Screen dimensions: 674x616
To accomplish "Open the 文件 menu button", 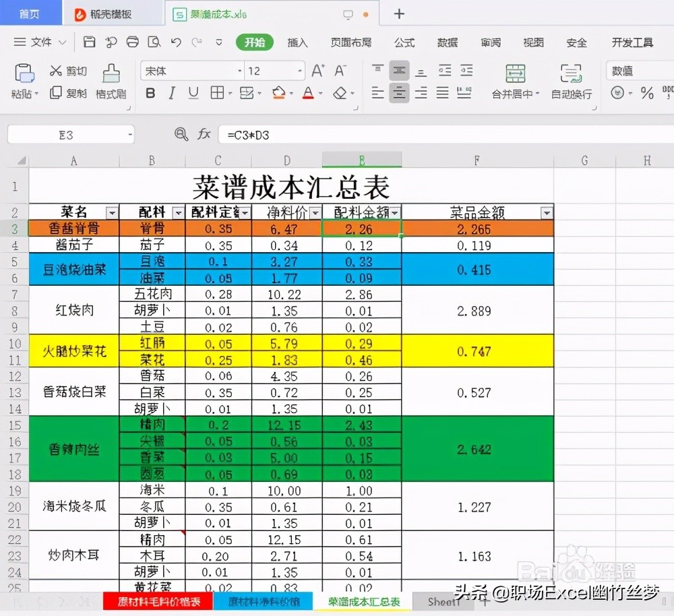I will click(x=40, y=42).
